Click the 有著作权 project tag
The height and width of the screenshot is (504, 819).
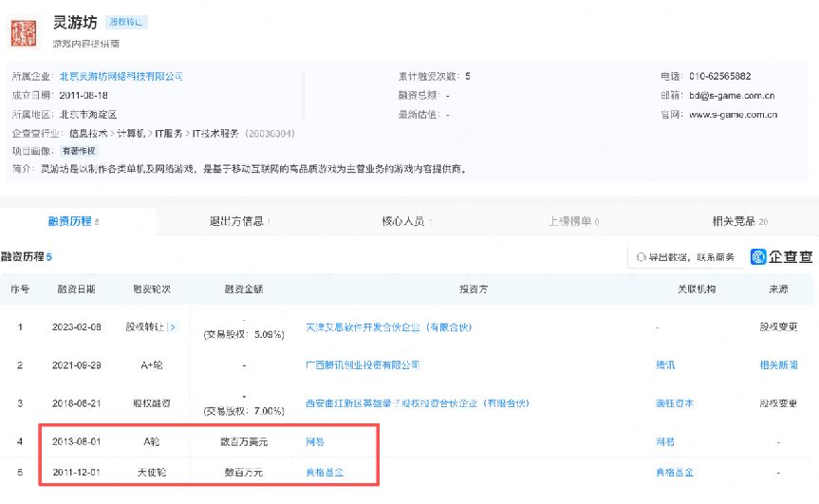(79, 151)
